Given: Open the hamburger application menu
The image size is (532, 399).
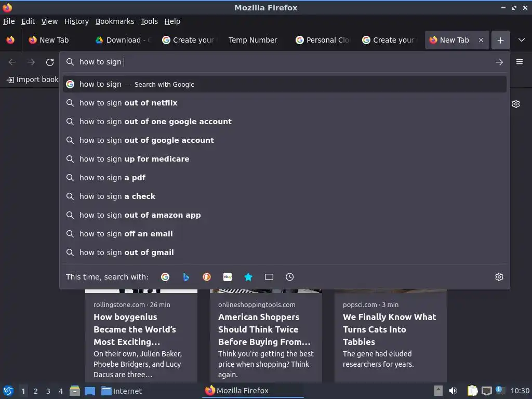Looking at the screenshot, I should click(x=520, y=62).
